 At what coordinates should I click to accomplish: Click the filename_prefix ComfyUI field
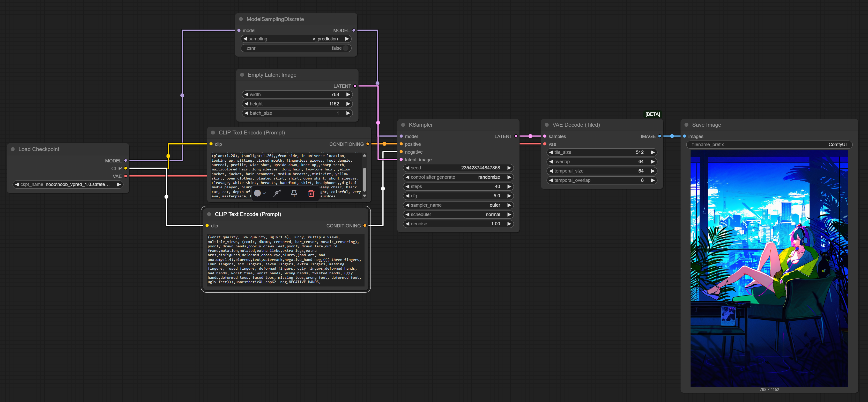(769, 144)
